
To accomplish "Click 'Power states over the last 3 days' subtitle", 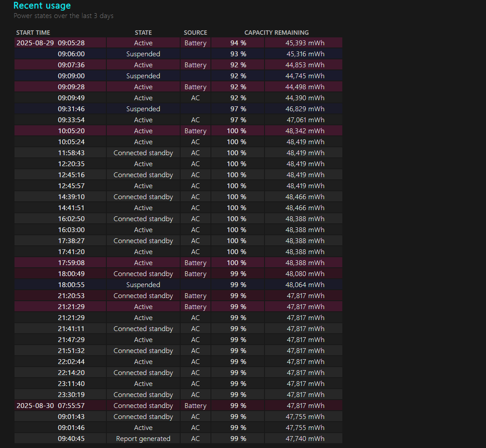I will point(64,16).
